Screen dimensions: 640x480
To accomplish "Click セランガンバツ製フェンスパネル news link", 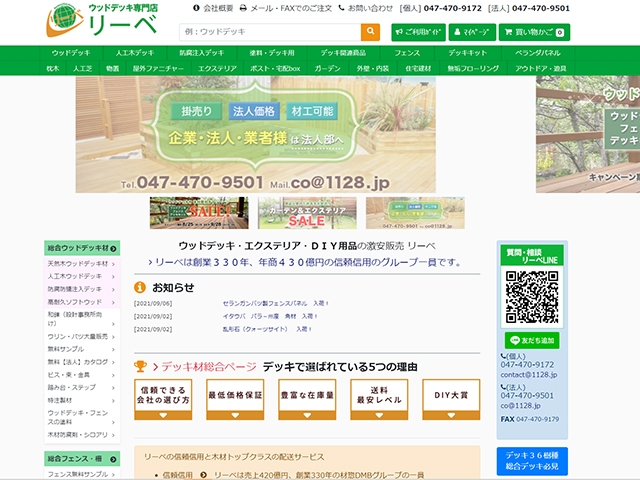I will pos(275,302).
